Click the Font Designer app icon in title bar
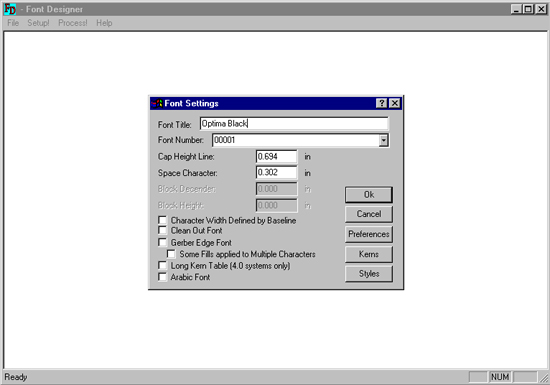This screenshot has height=385, width=550. click(10, 9)
